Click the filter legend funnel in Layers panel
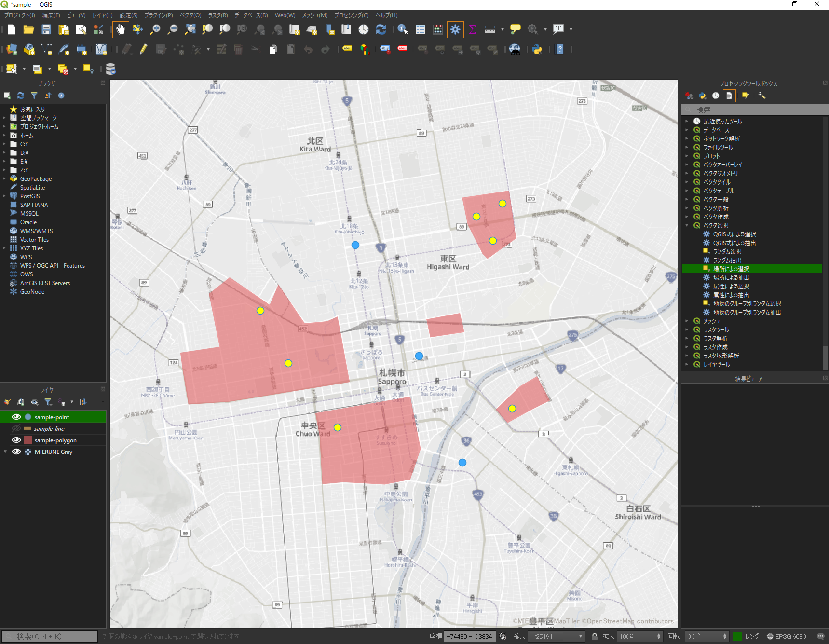This screenshot has height=644, width=829. point(48,402)
